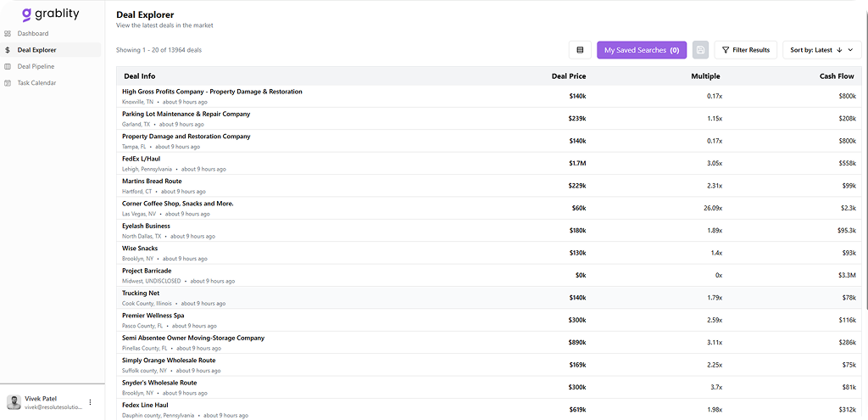The height and width of the screenshot is (420, 868).
Task: Select the Trucking Net deal row
Action: [141, 293]
